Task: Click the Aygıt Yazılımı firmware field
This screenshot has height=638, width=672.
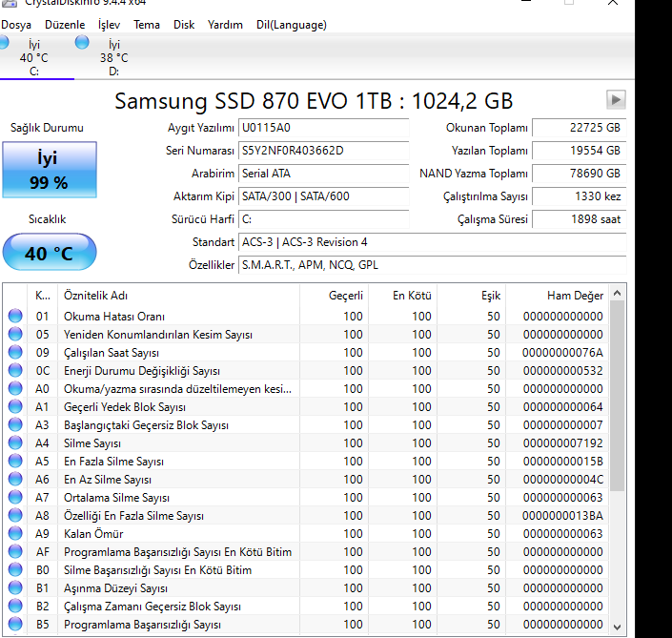Action: point(323,128)
